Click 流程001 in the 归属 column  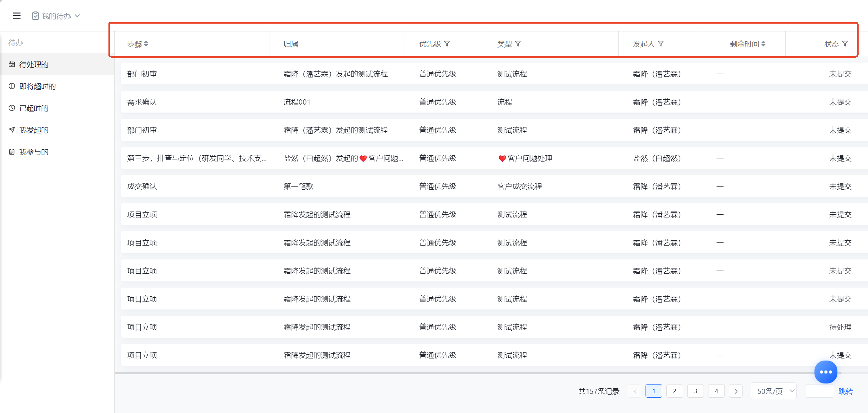(x=297, y=102)
